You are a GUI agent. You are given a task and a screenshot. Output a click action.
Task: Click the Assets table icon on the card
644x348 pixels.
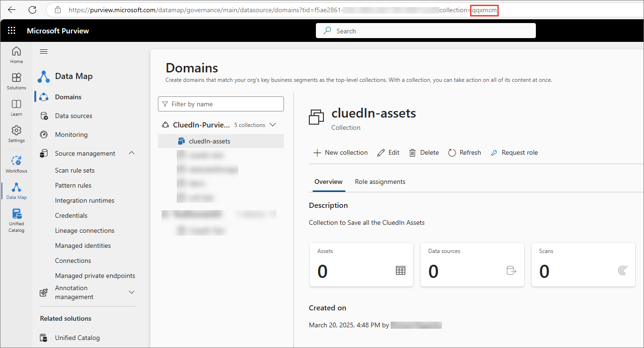pos(401,270)
